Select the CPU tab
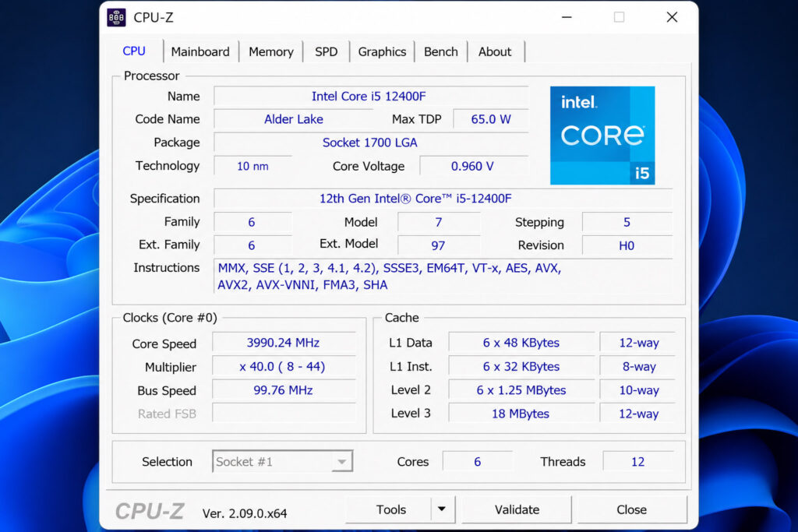 coord(134,51)
